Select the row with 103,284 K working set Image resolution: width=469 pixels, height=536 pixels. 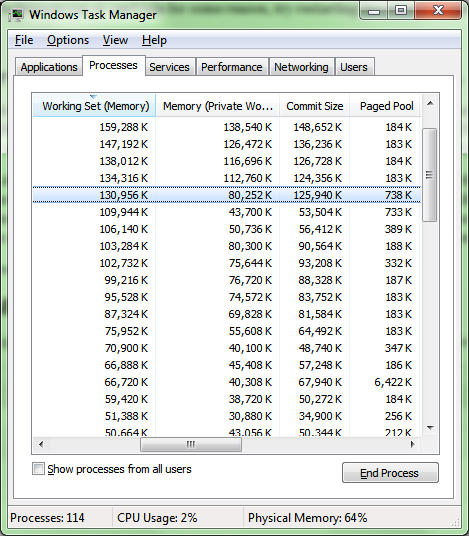point(227,246)
